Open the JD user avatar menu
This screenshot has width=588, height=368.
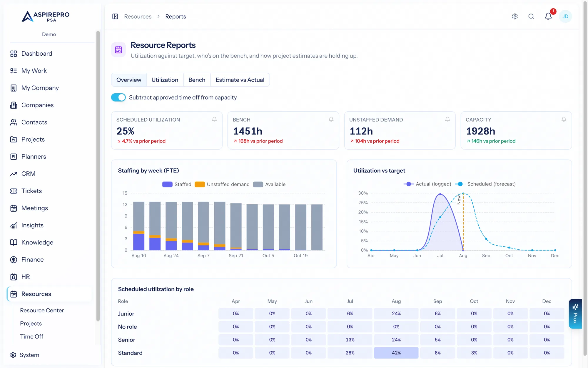point(565,16)
